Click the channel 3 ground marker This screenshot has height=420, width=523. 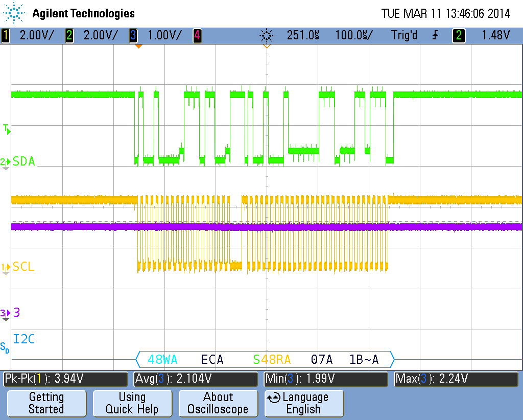5,314
